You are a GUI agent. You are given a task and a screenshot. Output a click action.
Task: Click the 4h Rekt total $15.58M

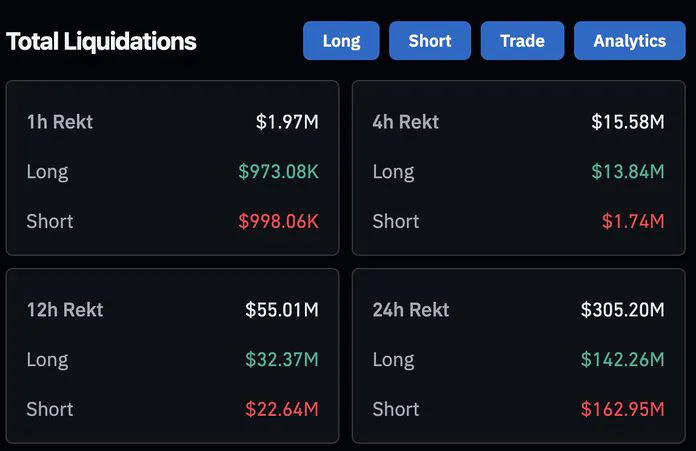(x=628, y=122)
